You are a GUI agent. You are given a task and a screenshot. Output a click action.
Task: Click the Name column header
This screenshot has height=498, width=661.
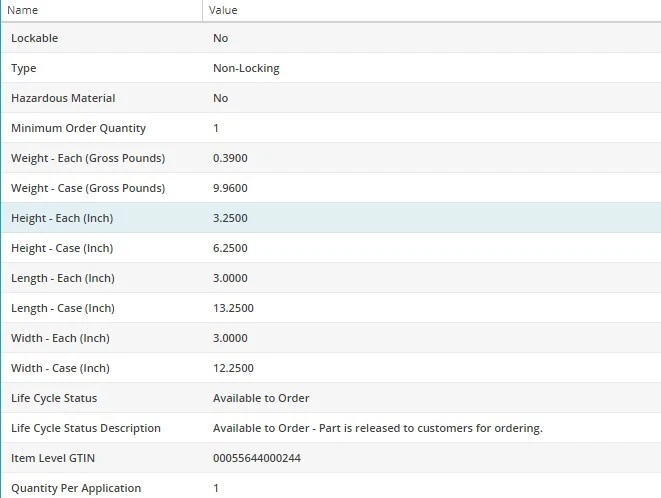click(22, 10)
